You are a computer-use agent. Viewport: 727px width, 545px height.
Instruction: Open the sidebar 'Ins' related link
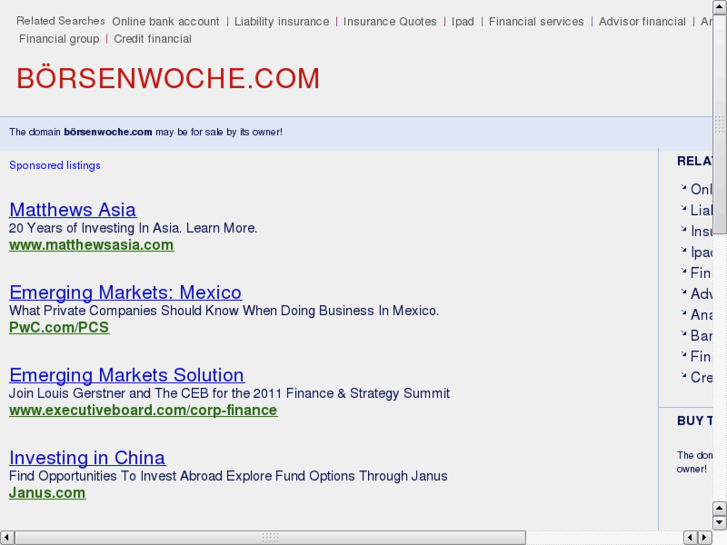point(701,231)
